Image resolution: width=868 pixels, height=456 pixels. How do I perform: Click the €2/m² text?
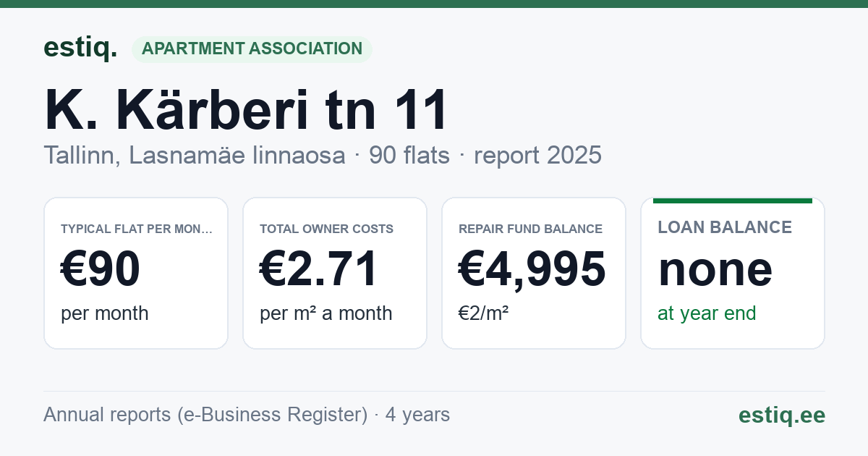tap(484, 313)
